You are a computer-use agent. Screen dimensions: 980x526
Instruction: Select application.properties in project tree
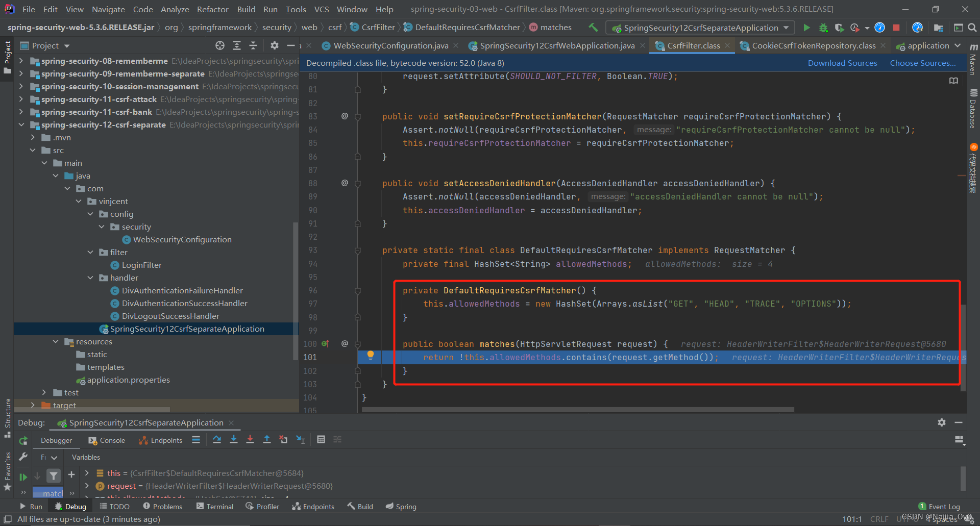128,380
